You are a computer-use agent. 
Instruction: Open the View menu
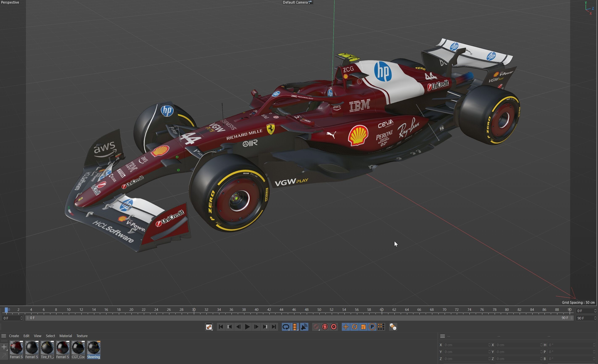coord(37,336)
